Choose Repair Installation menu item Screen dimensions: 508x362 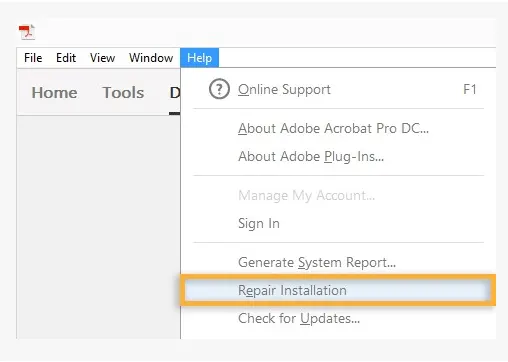coord(338,290)
